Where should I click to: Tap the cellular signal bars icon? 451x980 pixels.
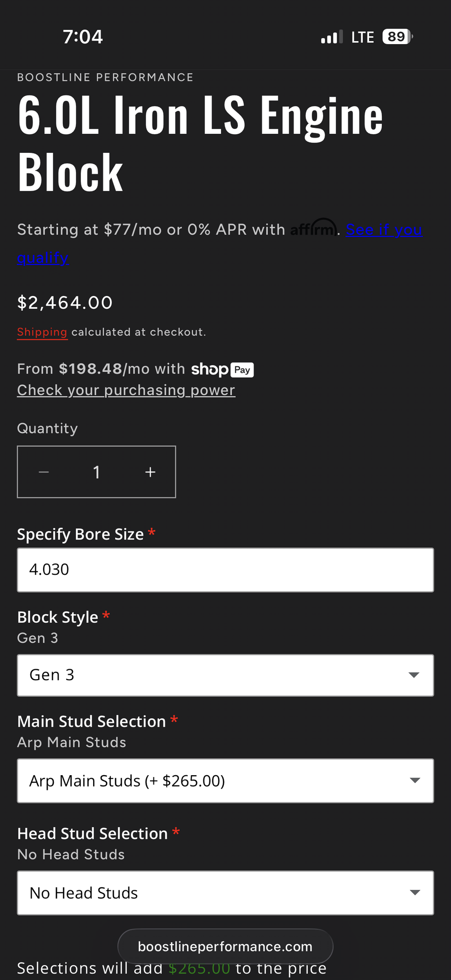(x=332, y=37)
